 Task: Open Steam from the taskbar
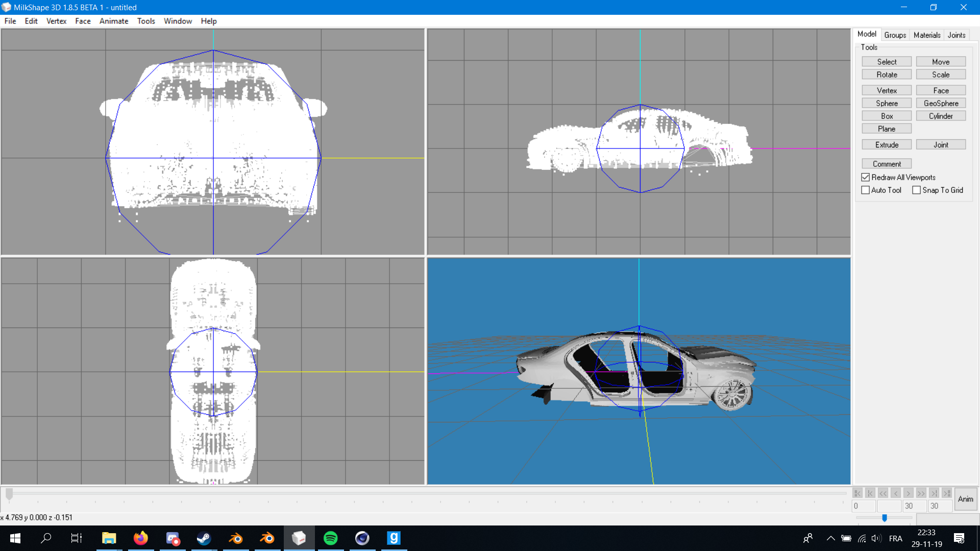tap(204, 538)
